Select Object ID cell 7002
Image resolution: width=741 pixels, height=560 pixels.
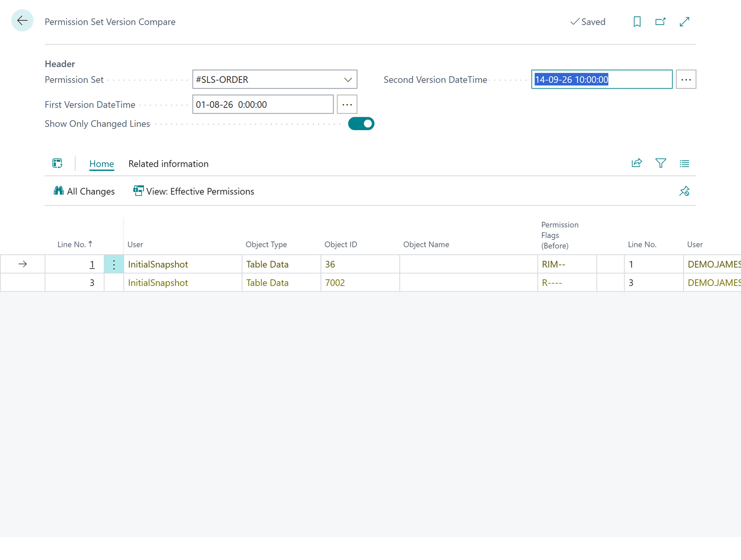(360, 283)
